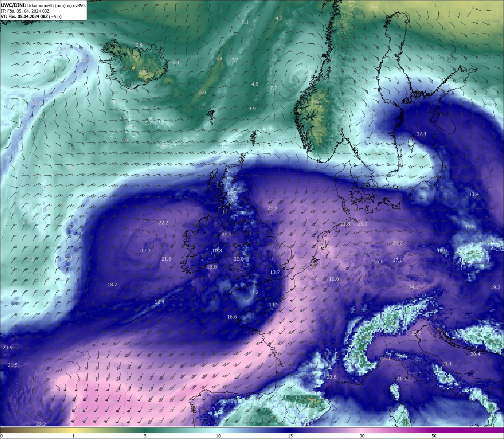Click the color bar label '0'
The height and width of the screenshot is (439, 504).
tap(1, 436)
